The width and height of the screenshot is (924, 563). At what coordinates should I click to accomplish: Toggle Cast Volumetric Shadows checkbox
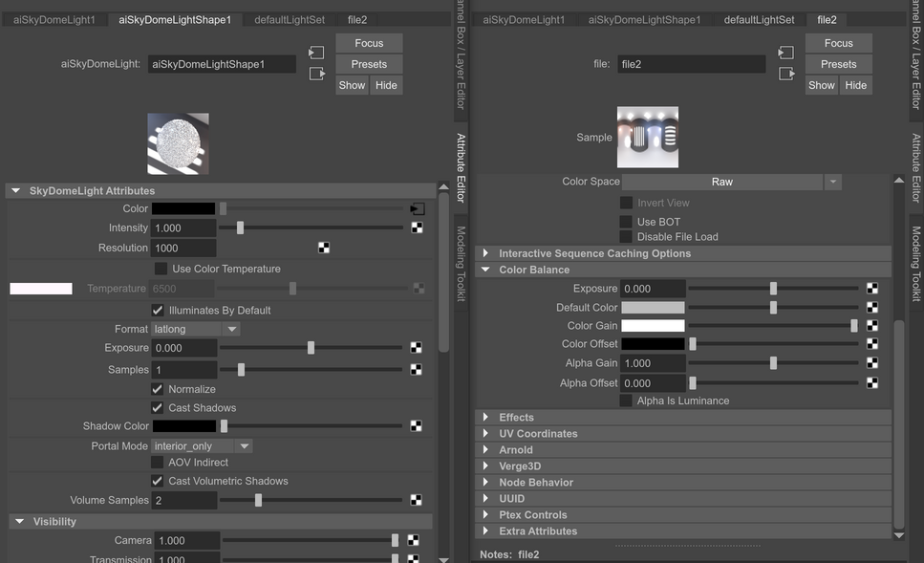158,481
